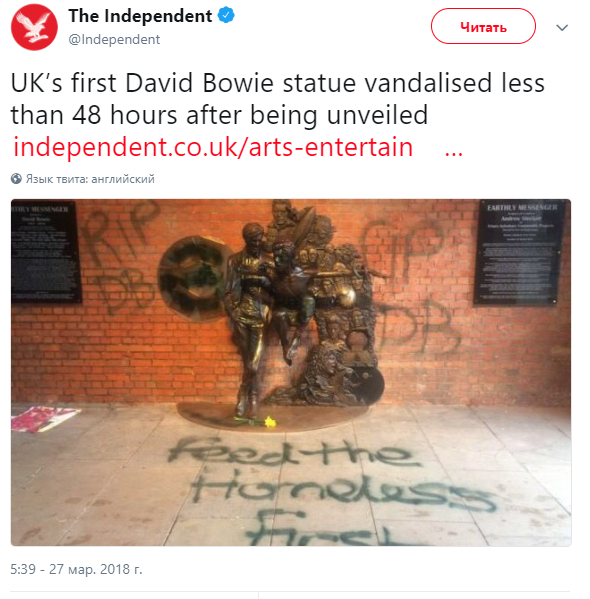Screen dimensions: 590x599
Task: Click the blue verified checkmark badge
Action: tap(226, 15)
